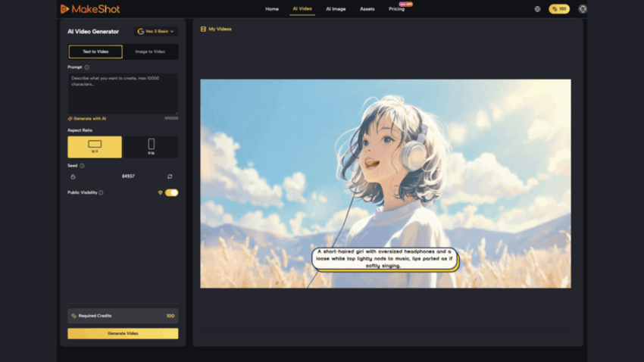
Task: Switch to the Image to Video tab
Action: tap(150, 51)
